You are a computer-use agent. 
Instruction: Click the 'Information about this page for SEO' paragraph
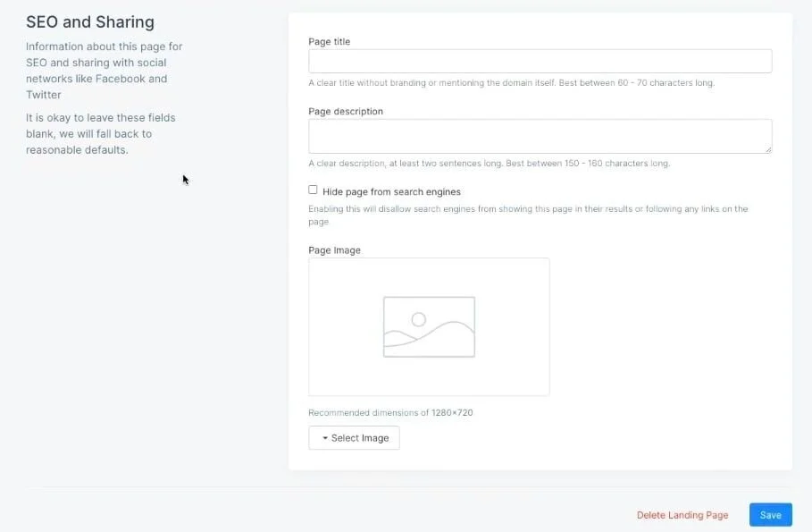(x=105, y=71)
